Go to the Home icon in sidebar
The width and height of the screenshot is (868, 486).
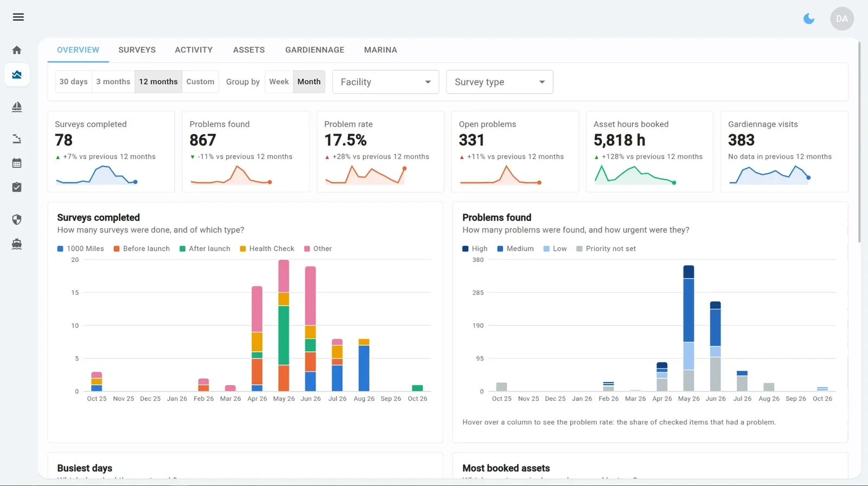click(x=17, y=50)
